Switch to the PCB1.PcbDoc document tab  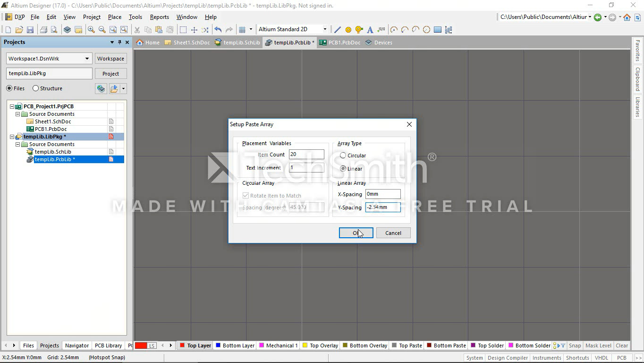click(340, 43)
